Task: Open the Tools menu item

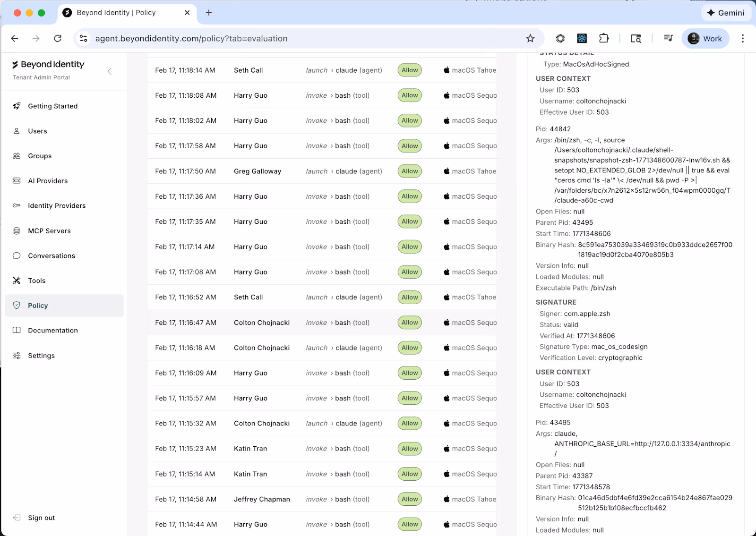Action: pos(65,281)
